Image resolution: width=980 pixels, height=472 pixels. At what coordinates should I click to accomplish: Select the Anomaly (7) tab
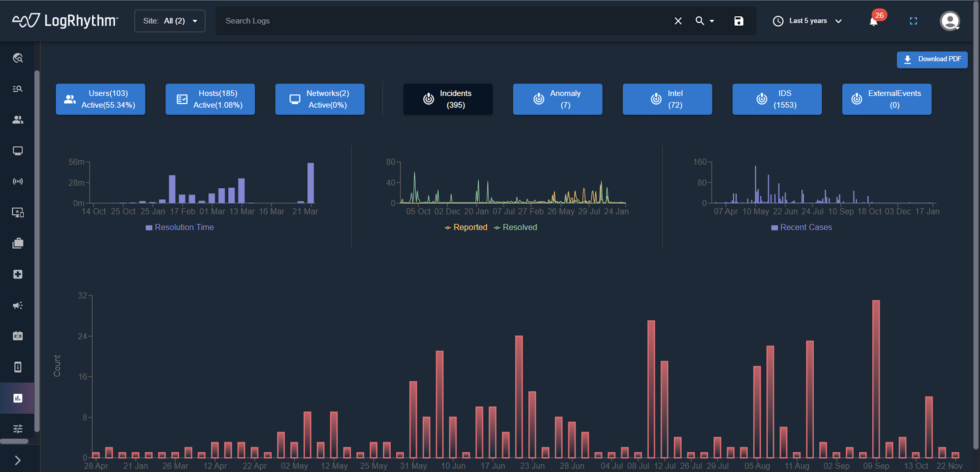[x=557, y=99]
